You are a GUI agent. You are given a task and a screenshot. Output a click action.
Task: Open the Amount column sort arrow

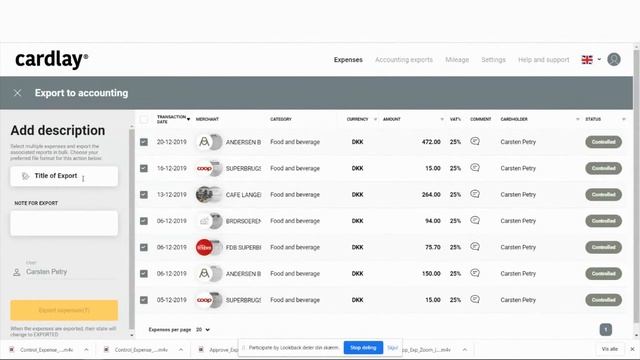(442, 119)
